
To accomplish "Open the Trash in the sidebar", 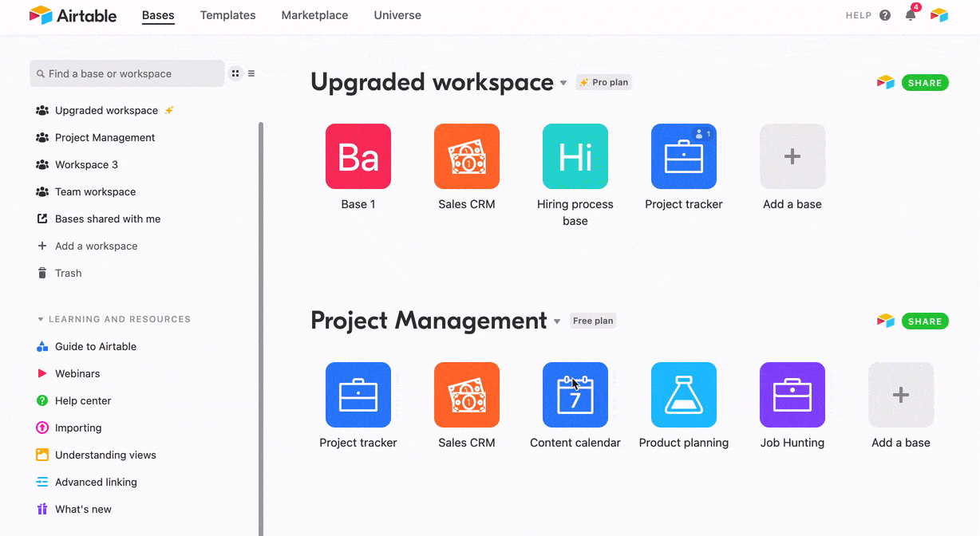I will pos(68,273).
